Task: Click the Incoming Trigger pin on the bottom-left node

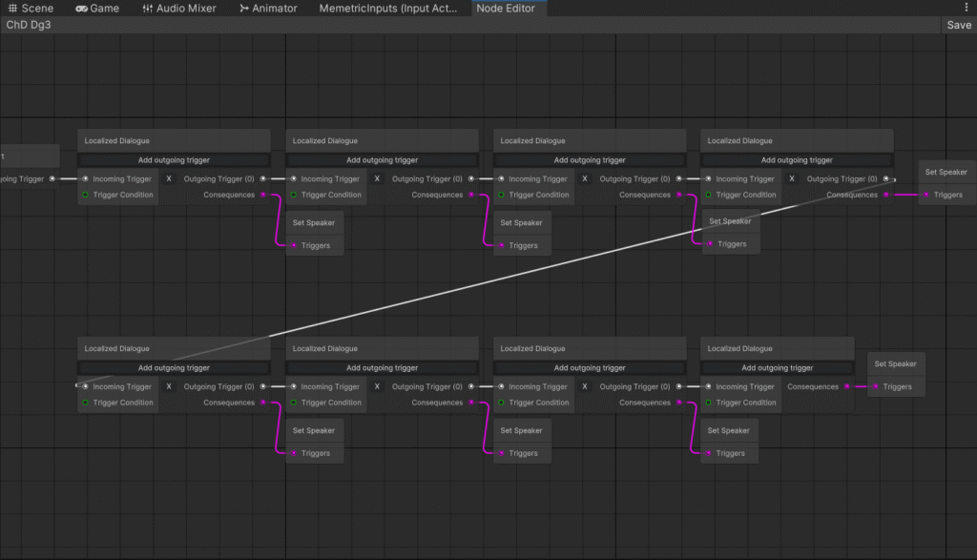Action: click(x=84, y=386)
